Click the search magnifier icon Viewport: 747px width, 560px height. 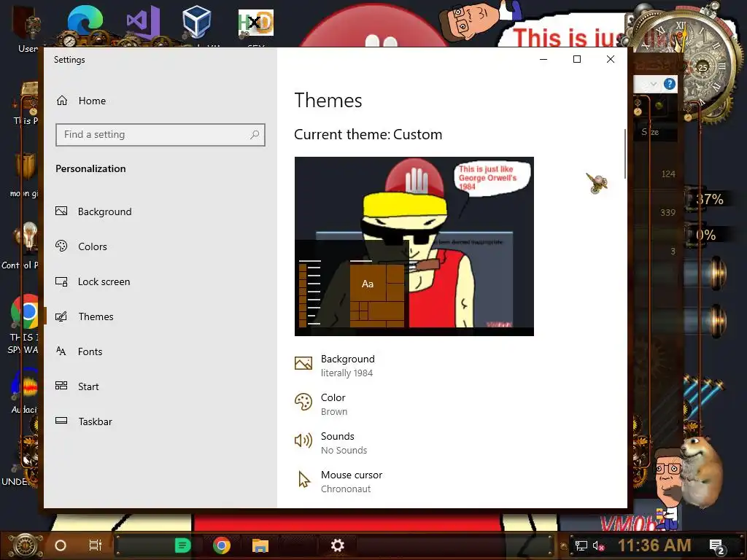pyautogui.click(x=255, y=135)
